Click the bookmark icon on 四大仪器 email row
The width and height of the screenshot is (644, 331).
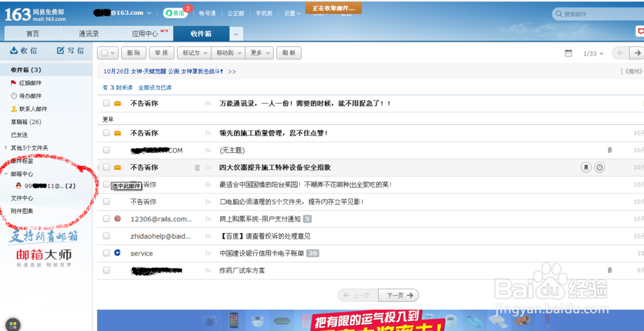click(x=586, y=167)
